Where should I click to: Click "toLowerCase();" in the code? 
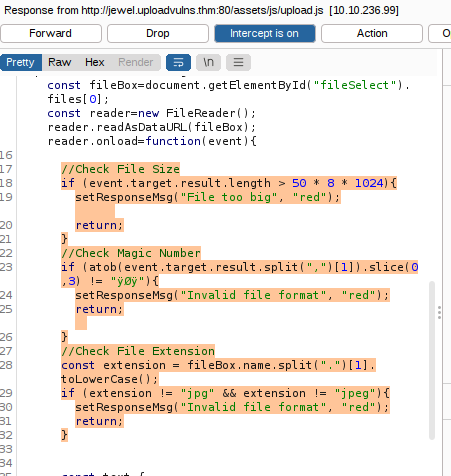110,379
